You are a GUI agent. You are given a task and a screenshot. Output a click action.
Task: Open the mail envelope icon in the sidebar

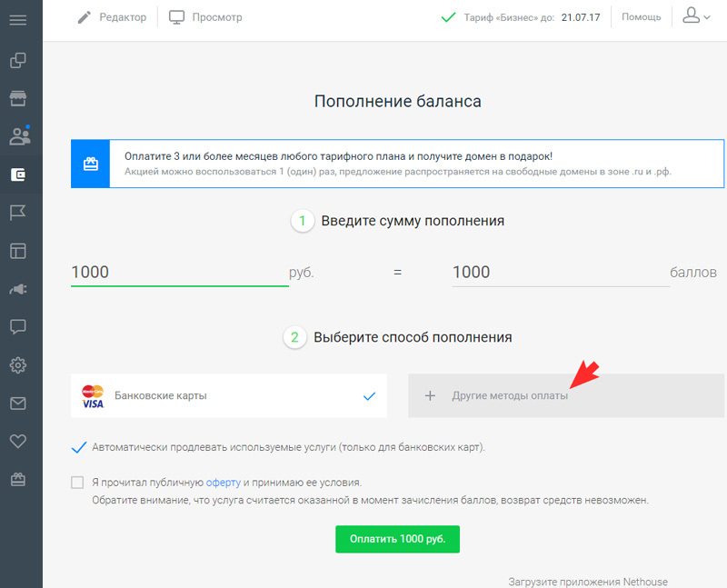click(17, 404)
